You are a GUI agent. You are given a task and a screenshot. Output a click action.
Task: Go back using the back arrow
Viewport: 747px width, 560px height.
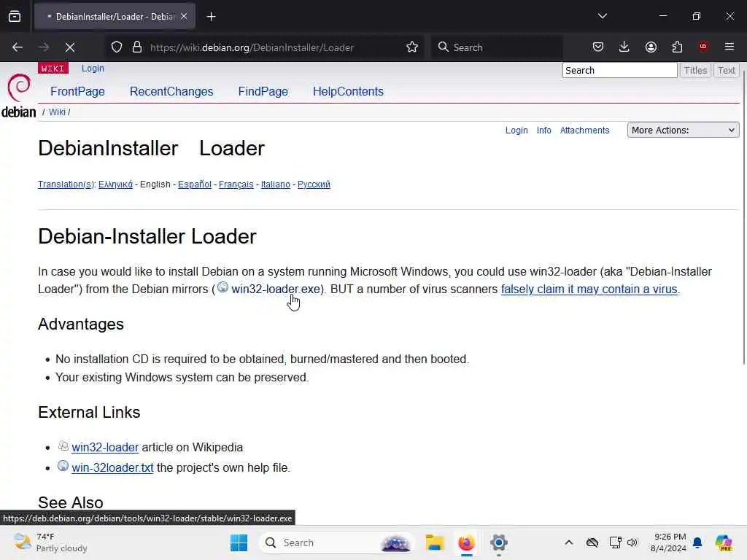pos(18,47)
